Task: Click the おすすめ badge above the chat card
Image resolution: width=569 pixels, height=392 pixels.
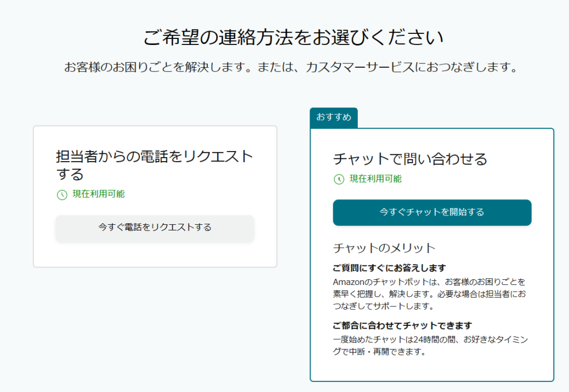Action: point(333,118)
